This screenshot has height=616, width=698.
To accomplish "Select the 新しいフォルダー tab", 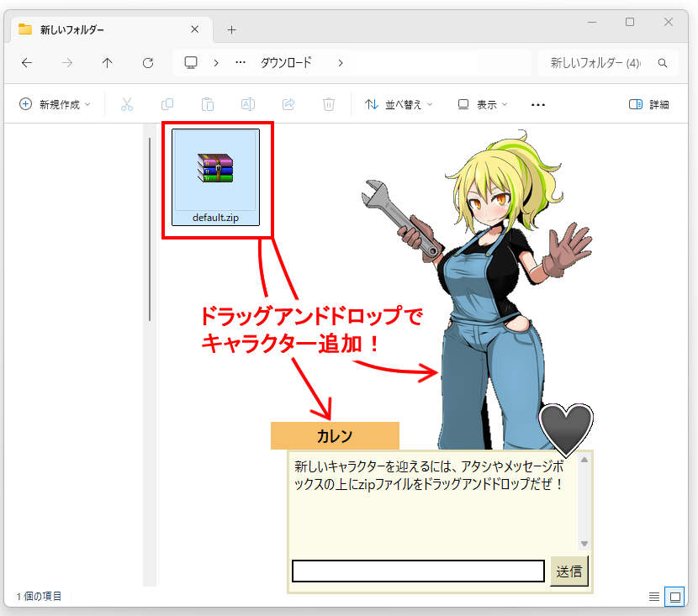I will coord(101,29).
